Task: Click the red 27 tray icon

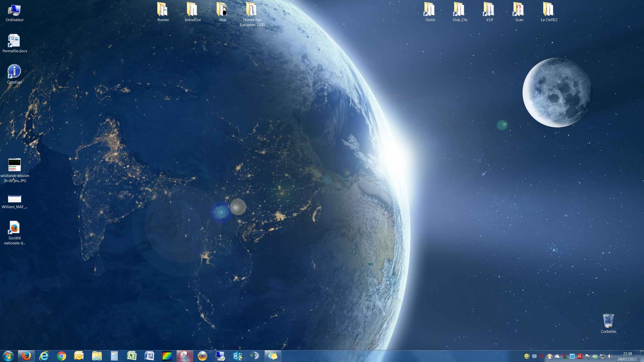Action: tap(542, 356)
